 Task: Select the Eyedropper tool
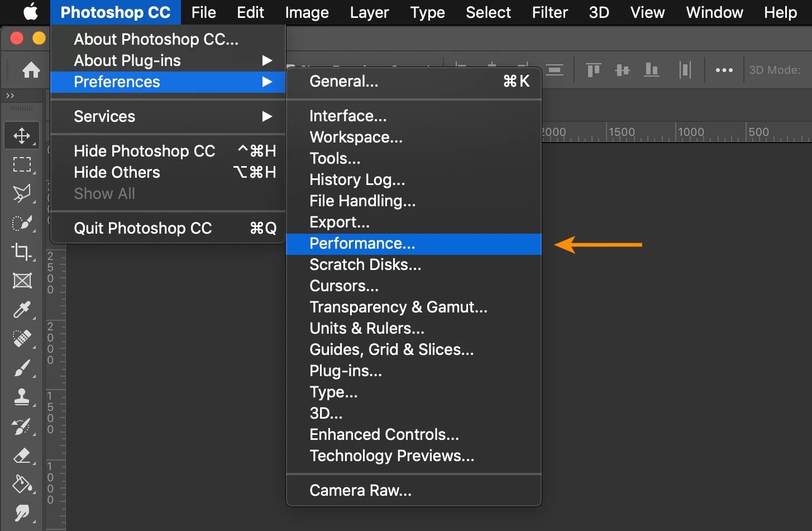point(22,310)
